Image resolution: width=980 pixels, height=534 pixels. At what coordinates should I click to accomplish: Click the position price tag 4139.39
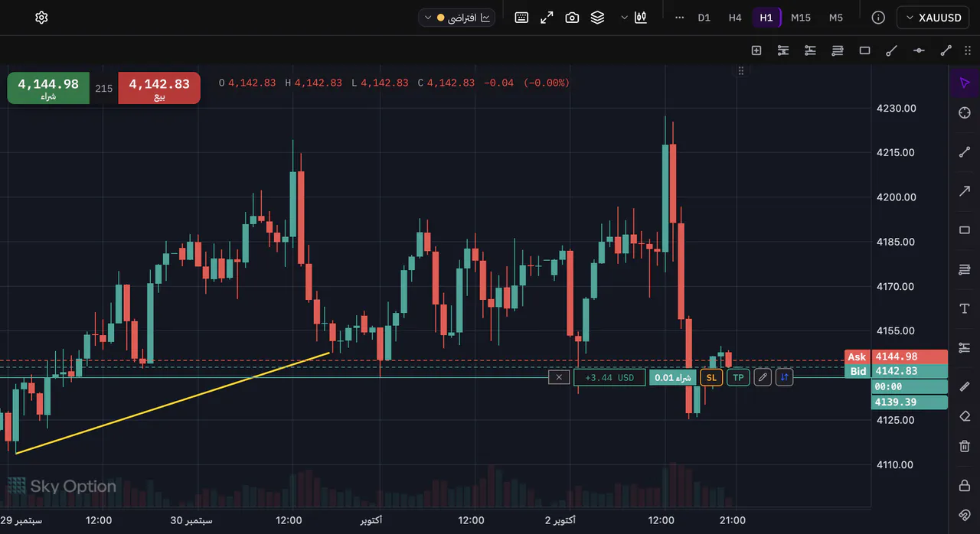[910, 402]
